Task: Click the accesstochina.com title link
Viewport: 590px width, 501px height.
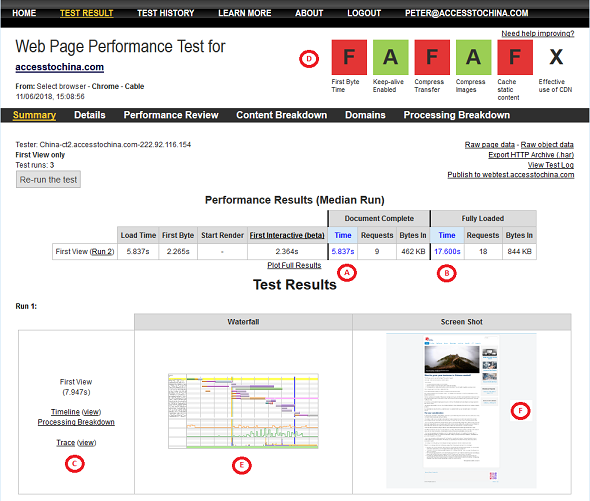Action: point(59,67)
